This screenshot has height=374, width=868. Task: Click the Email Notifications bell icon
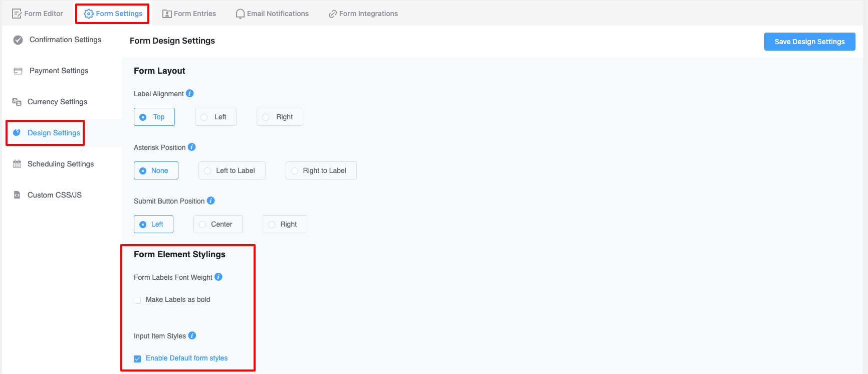241,14
